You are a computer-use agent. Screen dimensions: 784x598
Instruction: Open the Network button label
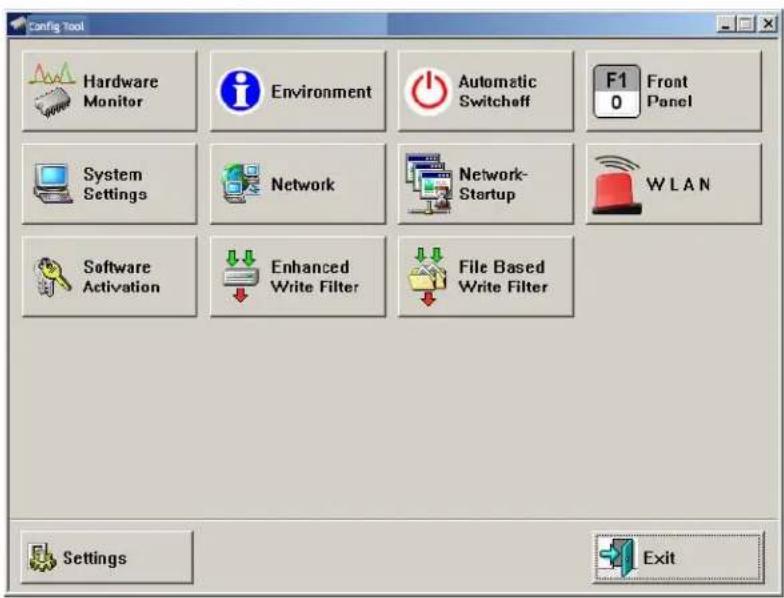pos(303,184)
